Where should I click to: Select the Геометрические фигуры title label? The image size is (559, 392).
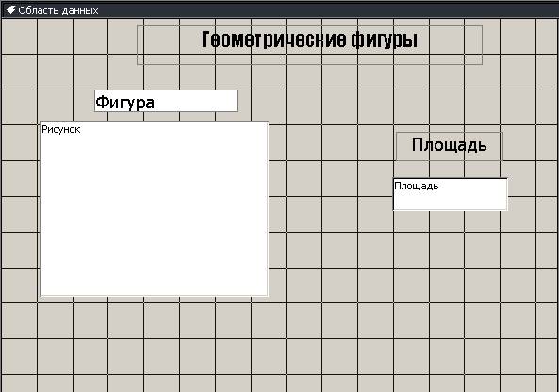(x=309, y=45)
